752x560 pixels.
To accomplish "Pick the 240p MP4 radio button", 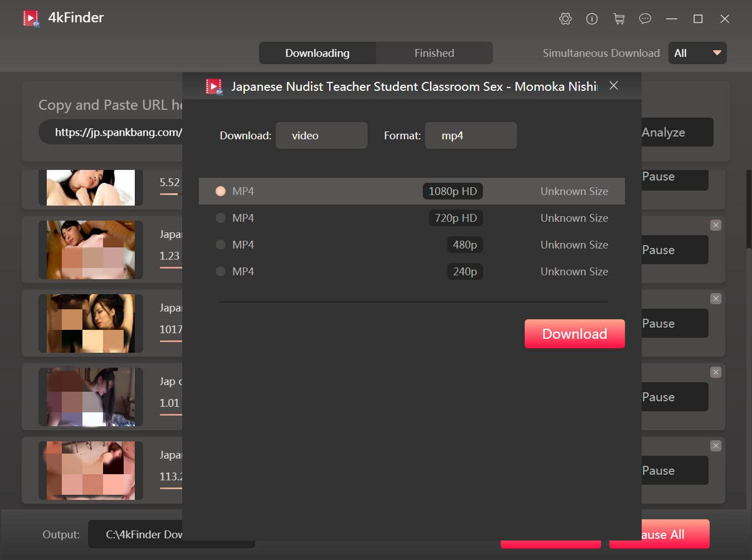I will point(221,271).
